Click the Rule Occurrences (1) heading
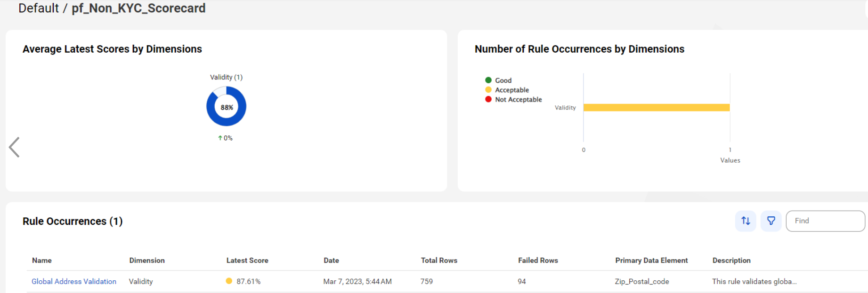This screenshot has width=868, height=293. 73,221
